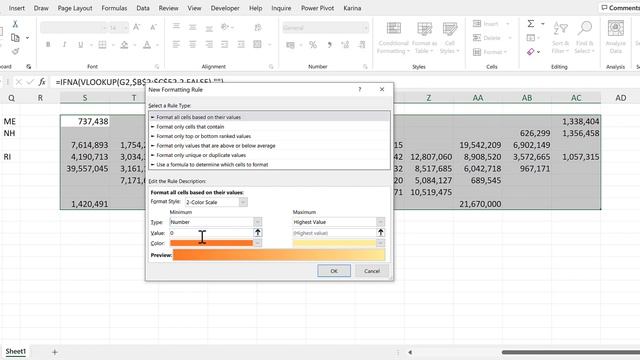640x360 pixels.
Task: Increase font size with the larger A icon
Action: point(137,27)
